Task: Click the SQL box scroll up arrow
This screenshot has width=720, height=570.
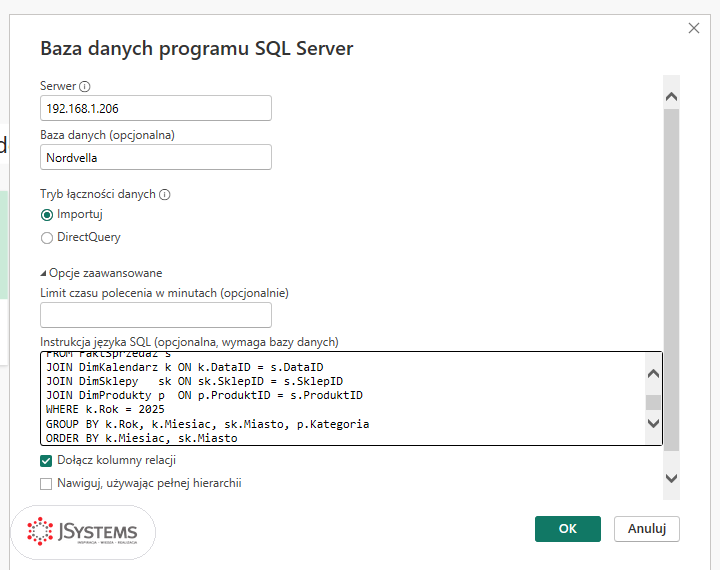Action: [653, 374]
